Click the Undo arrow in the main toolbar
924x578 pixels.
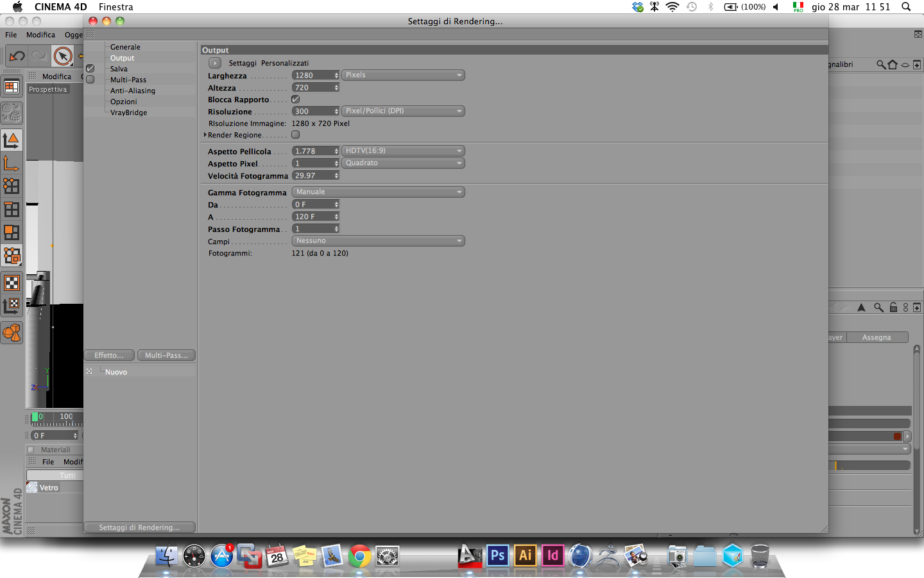17,57
